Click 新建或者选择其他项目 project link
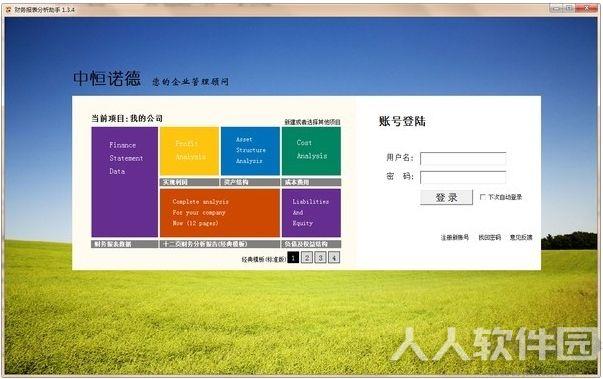This screenshot has height=379, width=603. (312, 122)
